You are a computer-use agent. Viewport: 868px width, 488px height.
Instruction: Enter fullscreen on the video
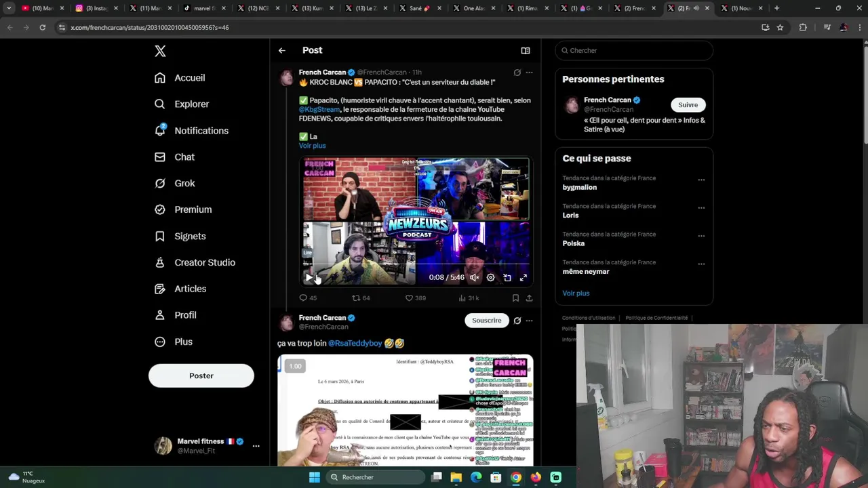point(524,278)
